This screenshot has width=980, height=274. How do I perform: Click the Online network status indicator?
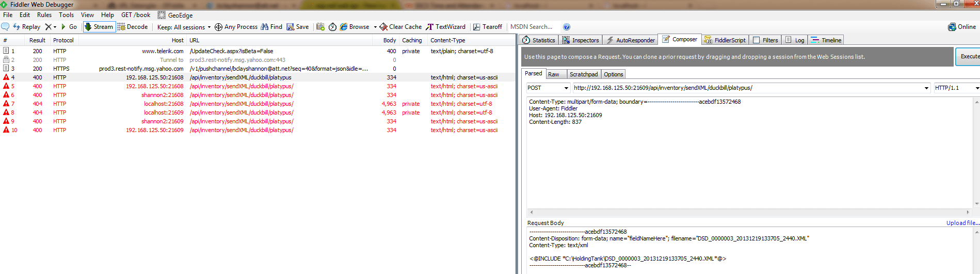[x=962, y=27]
